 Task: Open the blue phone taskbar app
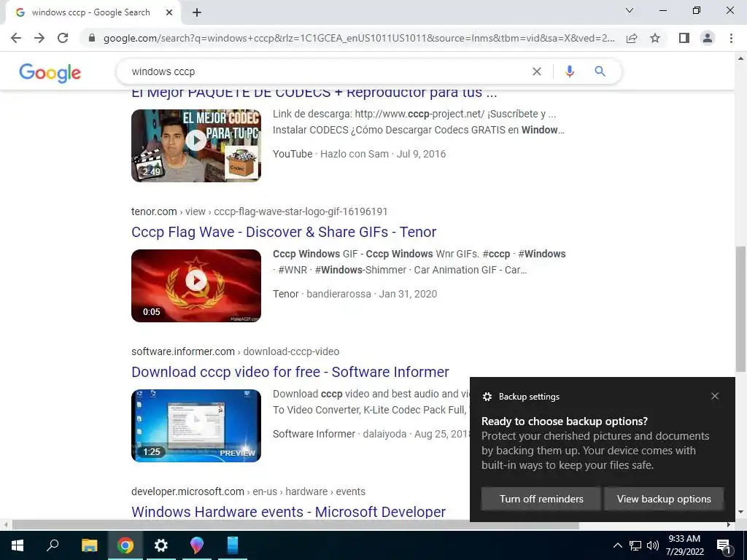(x=233, y=545)
